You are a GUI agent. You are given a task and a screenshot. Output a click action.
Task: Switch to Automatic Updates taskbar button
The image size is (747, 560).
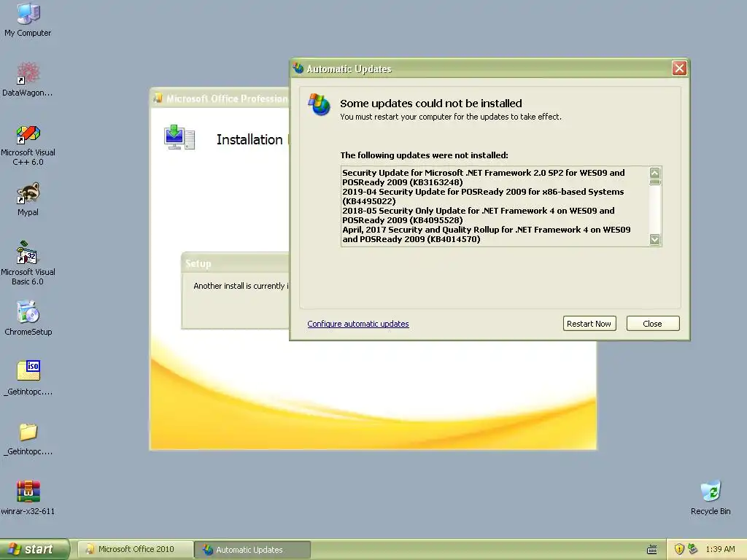(252, 550)
